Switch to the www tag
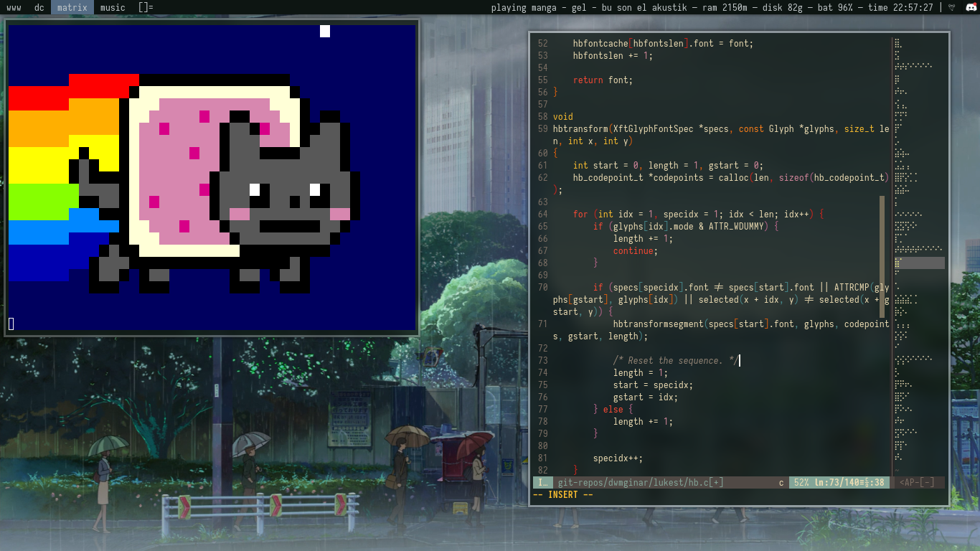Viewport: 980px width, 551px height. click(x=14, y=8)
